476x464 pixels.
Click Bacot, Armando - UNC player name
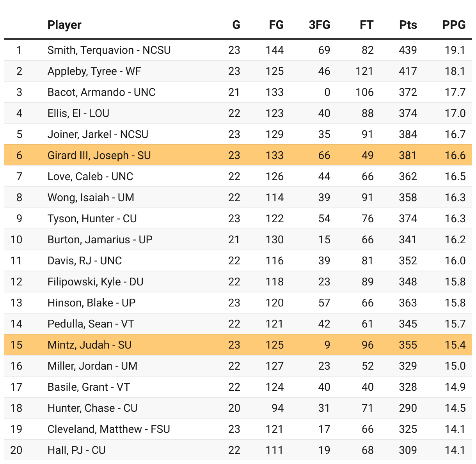pyautogui.click(x=101, y=92)
